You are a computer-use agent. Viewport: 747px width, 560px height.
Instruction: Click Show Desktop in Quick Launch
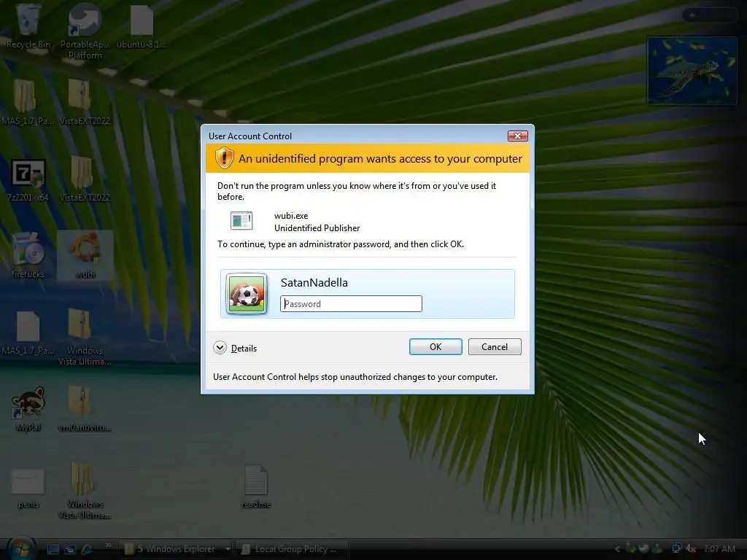(53, 549)
